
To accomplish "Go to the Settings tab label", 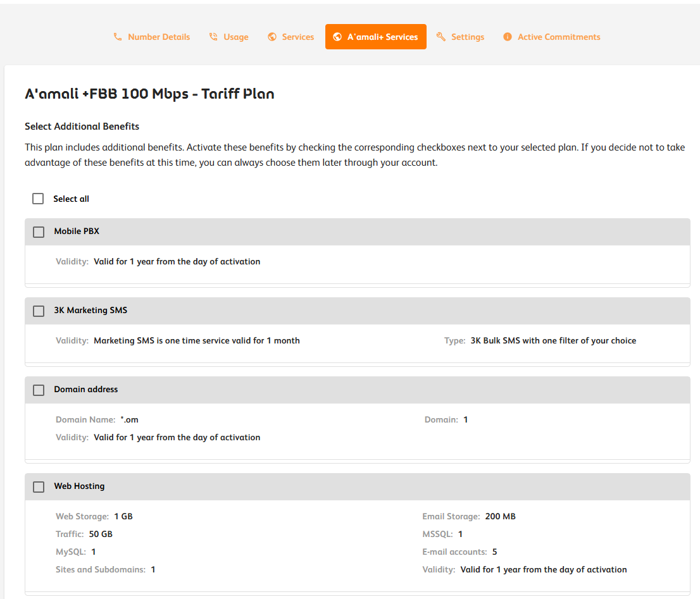I will tap(467, 37).
